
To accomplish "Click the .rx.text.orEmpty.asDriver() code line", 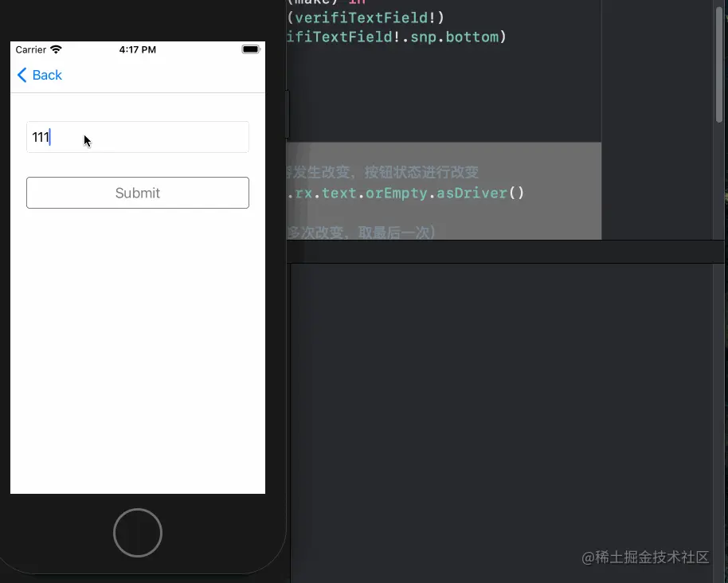I will point(405,193).
